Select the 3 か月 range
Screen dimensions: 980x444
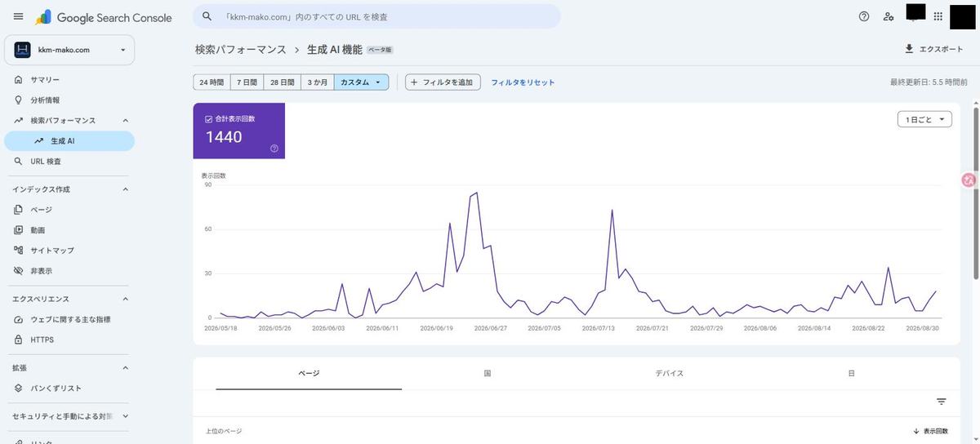(x=317, y=82)
